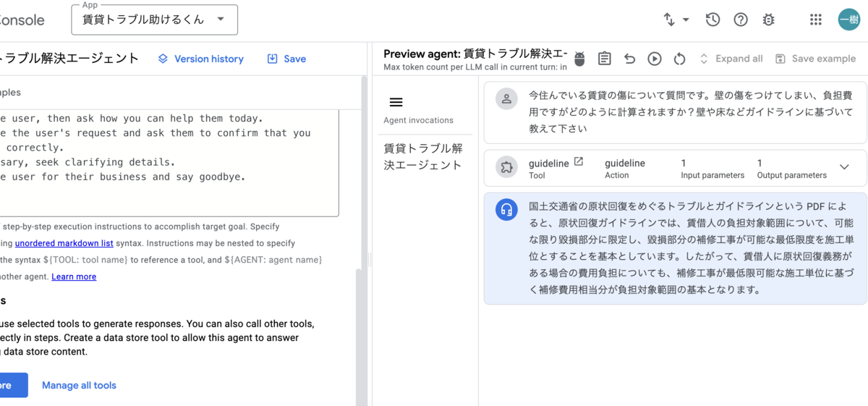The height and width of the screenshot is (406, 868).
Task: Click the Version history layers icon
Action: click(163, 59)
